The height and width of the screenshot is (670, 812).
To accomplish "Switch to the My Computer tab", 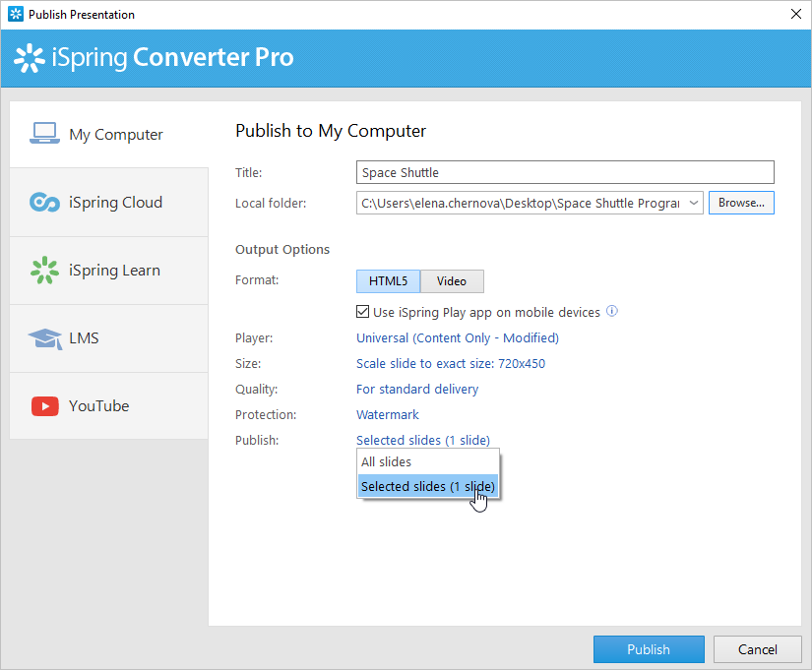I will [x=108, y=135].
